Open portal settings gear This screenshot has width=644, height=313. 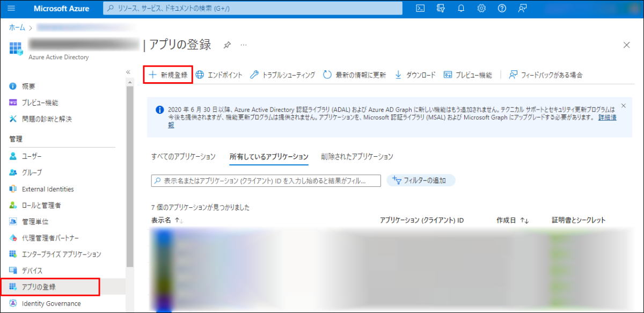pyautogui.click(x=481, y=8)
